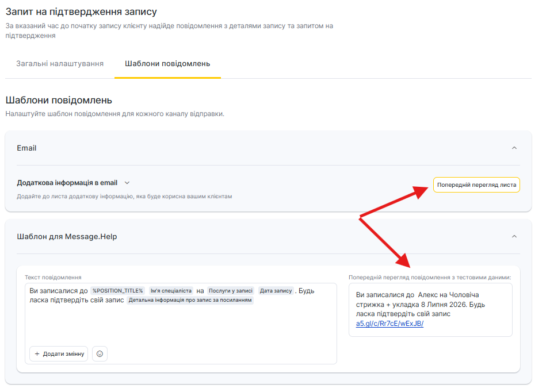Image resolution: width=550 pixels, height=392 pixels.
Task: Open the emoji picker smiley icon
Action: [x=100, y=354]
